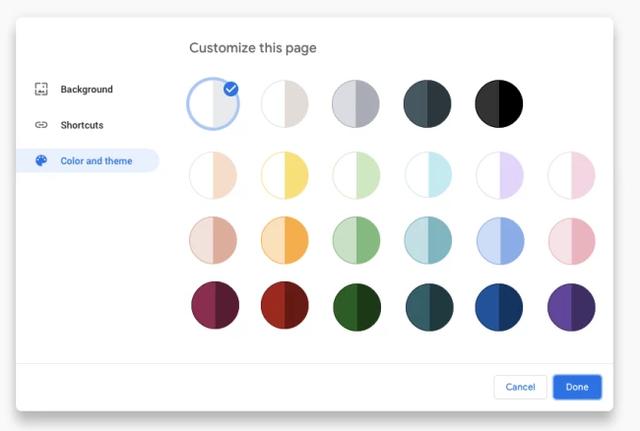Click the Done button

click(577, 387)
